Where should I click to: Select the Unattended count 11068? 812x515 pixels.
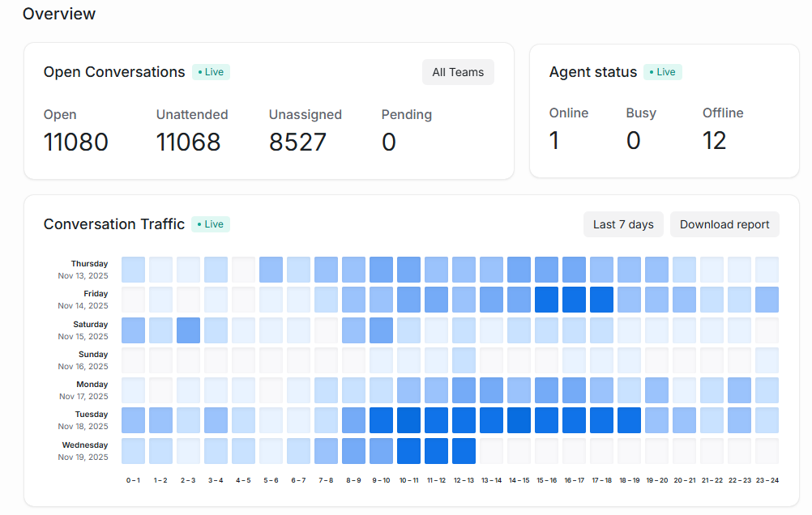click(x=188, y=142)
